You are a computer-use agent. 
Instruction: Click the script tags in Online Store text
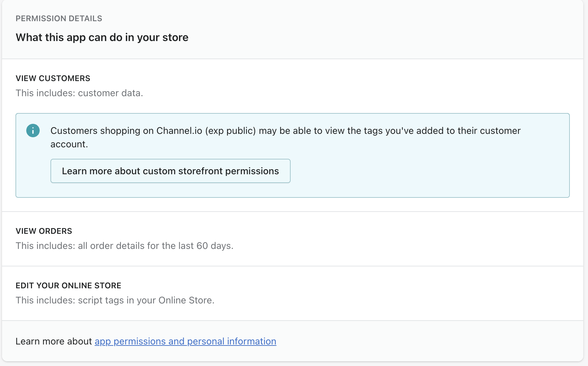(115, 300)
